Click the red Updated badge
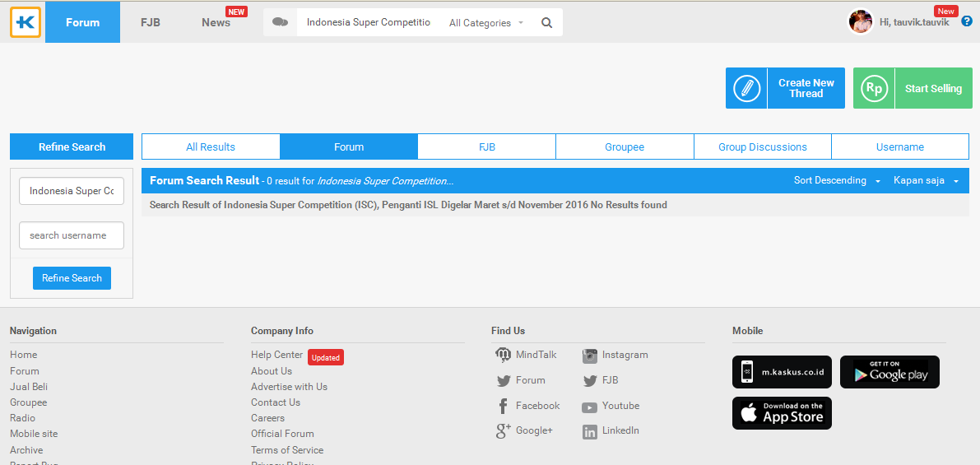 point(326,358)
